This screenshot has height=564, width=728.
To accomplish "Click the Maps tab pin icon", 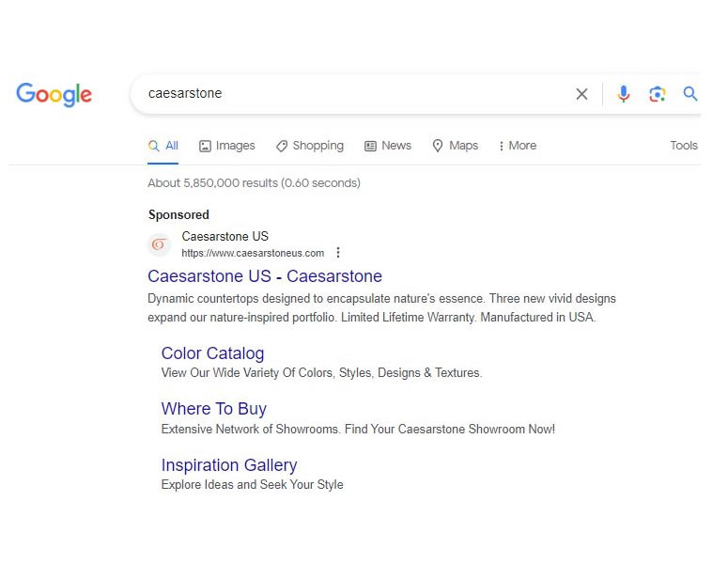I will pos(438,146).
